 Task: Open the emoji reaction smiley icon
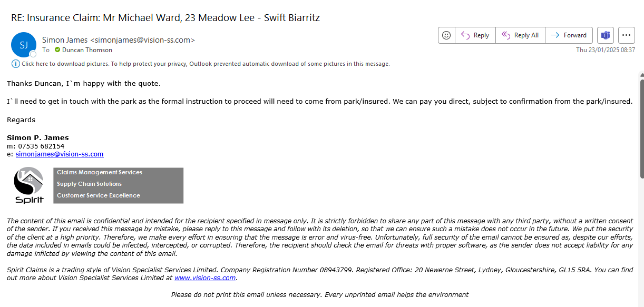pyautogui.click(x=446, y=35)
